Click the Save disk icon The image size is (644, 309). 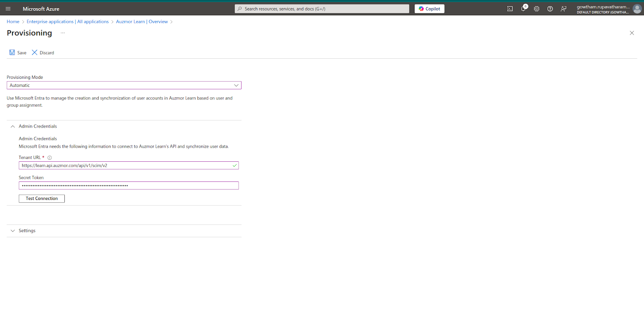click(x=12, y=53)
